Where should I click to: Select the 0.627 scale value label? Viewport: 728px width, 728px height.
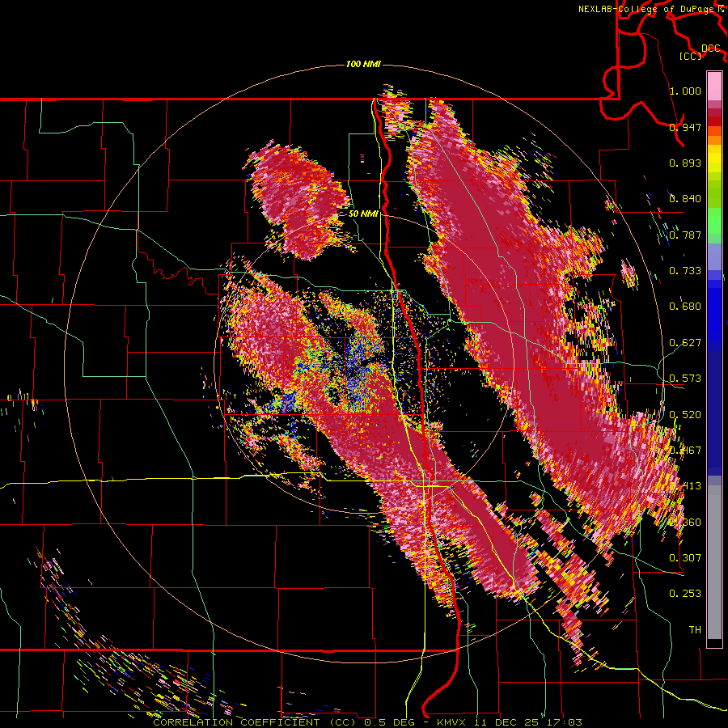coord(685,343)
